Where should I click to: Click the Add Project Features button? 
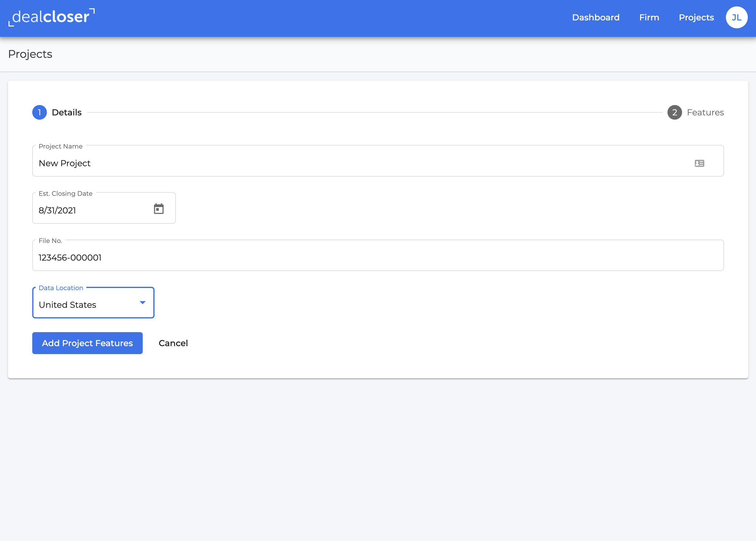[x=87, y=343]
